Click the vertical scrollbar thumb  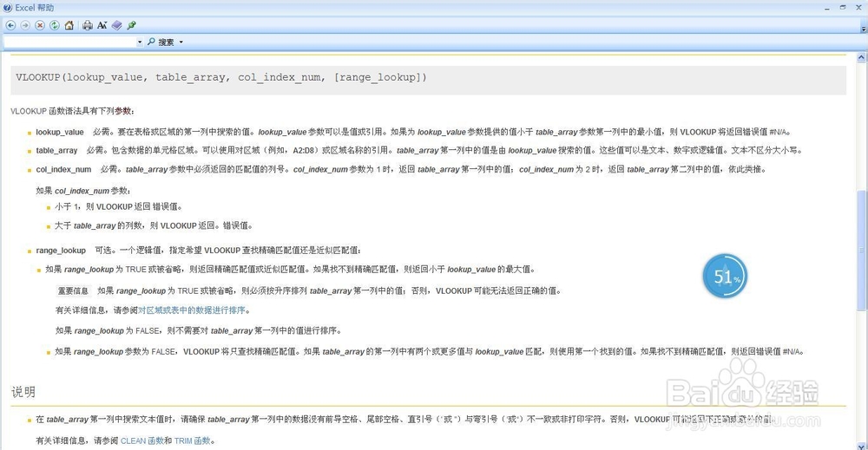coord(861,250)
